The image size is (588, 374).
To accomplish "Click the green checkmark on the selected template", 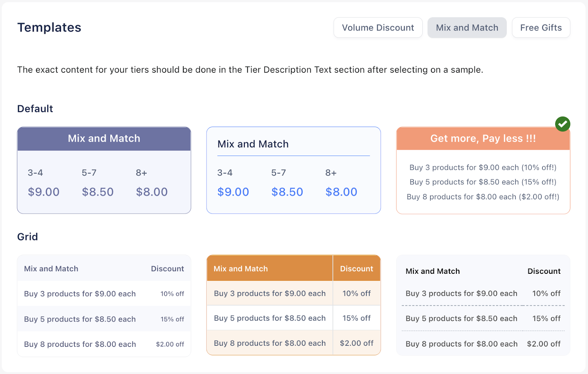I will [562, 124].
